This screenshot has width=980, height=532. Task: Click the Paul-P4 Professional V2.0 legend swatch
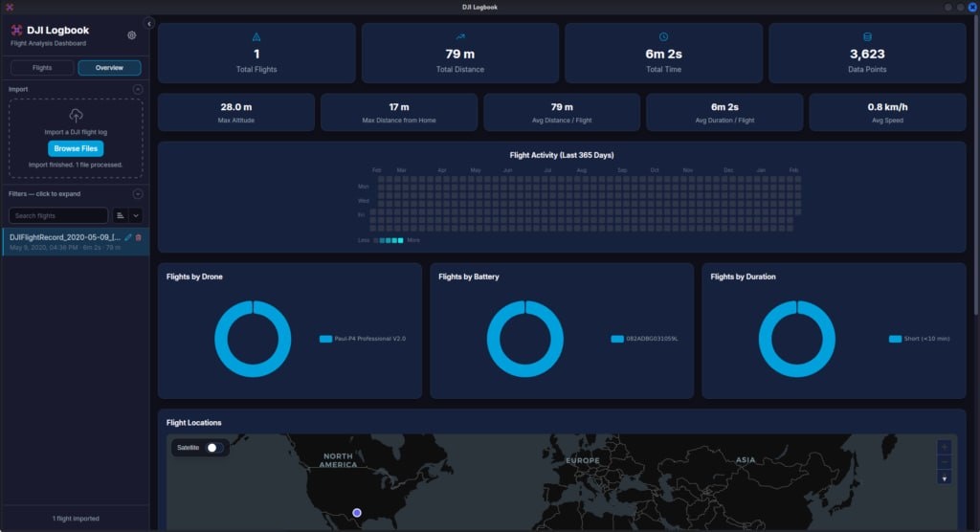325,339
